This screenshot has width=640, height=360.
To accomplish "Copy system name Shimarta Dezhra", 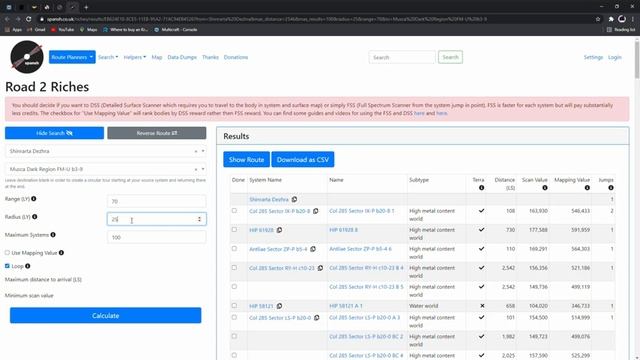I will pyautogui.click(x=294, y=199).
